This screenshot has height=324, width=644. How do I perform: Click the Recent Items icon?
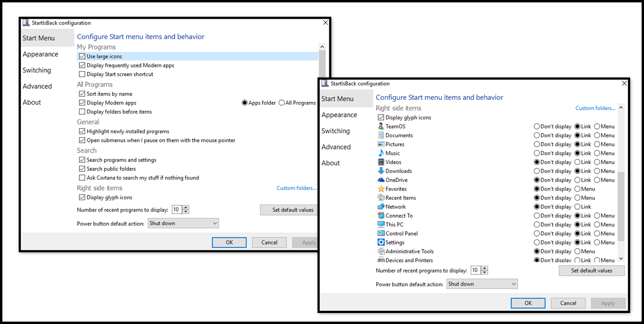tap(381, 198)
